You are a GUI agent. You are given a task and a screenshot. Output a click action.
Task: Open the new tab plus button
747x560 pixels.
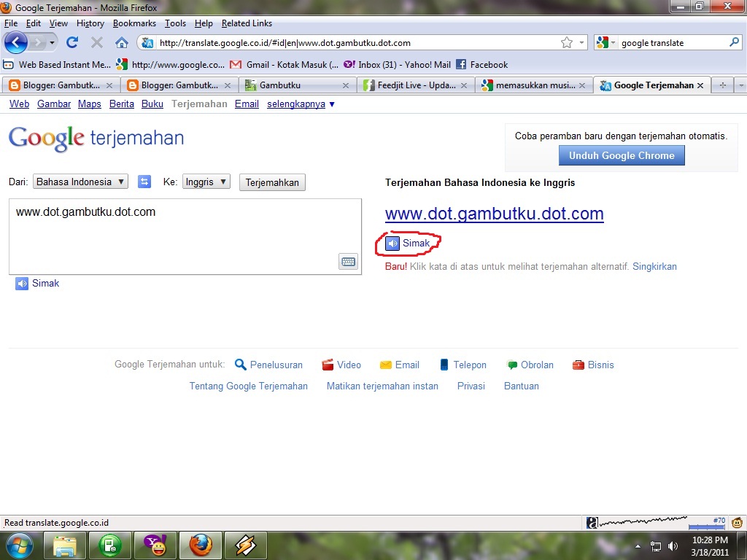(723, 85)
